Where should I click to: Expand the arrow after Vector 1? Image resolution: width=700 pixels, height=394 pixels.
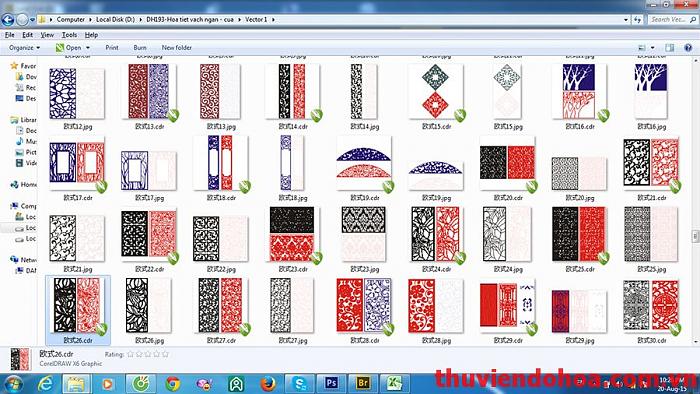[273, 20]
